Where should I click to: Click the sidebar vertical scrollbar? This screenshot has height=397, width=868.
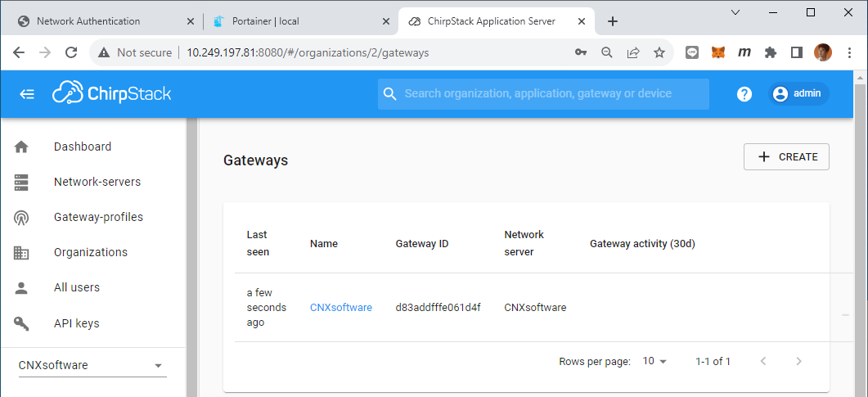191,257
